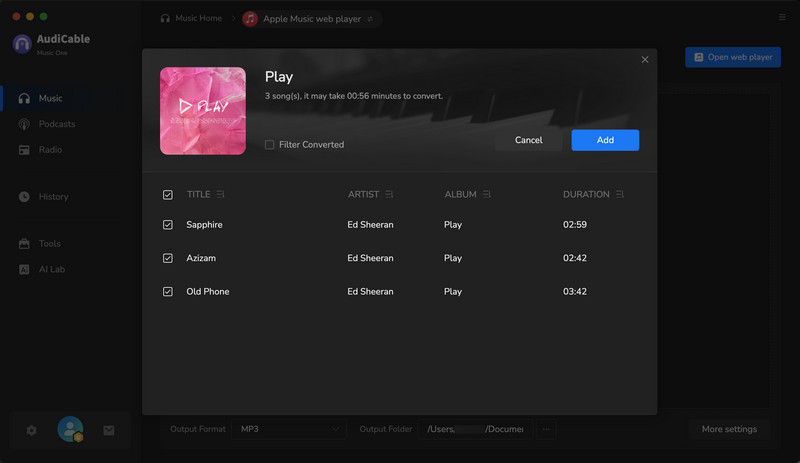Viewport: 800px width, 463px height.
Task: Click the Azizam song title
Action: point(201,258)
